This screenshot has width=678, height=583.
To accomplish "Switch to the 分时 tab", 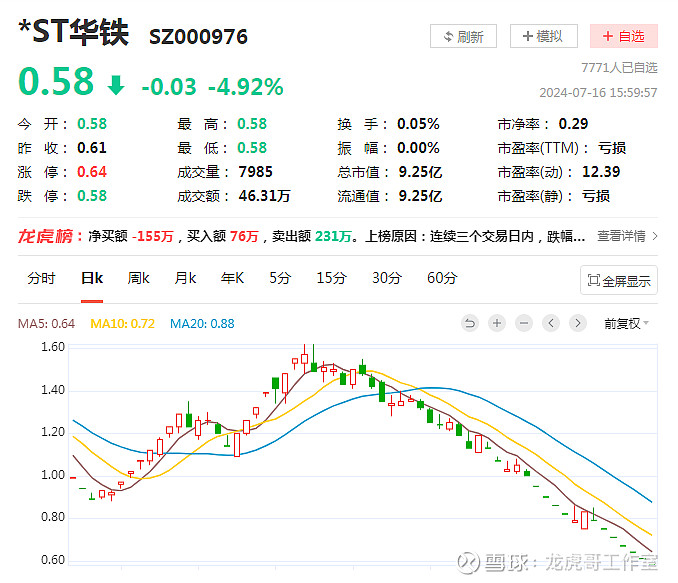I will [42, 278].
